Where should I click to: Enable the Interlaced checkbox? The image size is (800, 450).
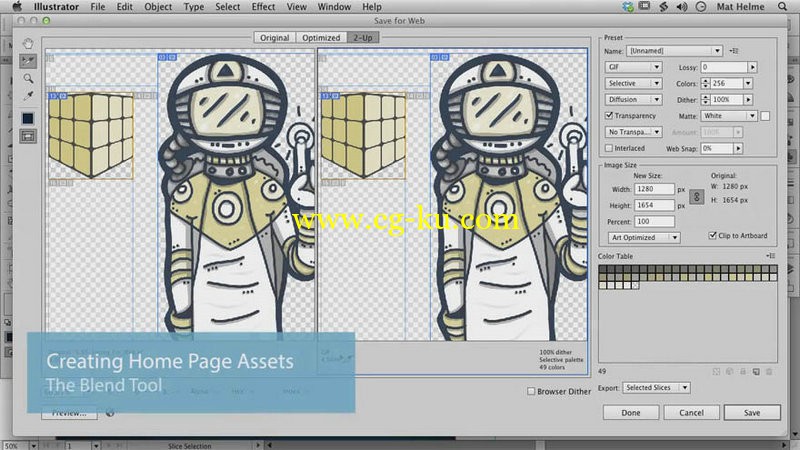tap(609, 148)
